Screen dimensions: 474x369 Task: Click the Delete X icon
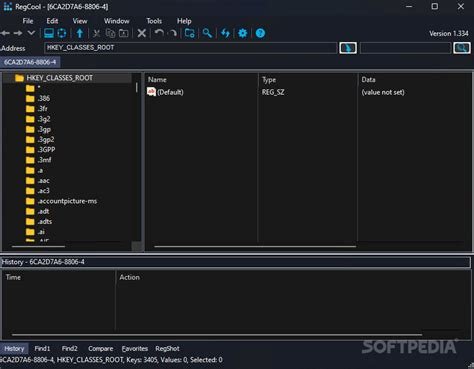142,33
